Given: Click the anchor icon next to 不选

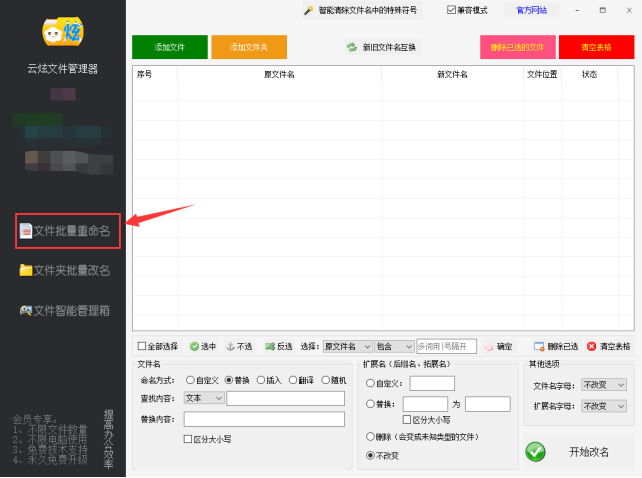Looking at the screenshot, I should coord(231,347).
